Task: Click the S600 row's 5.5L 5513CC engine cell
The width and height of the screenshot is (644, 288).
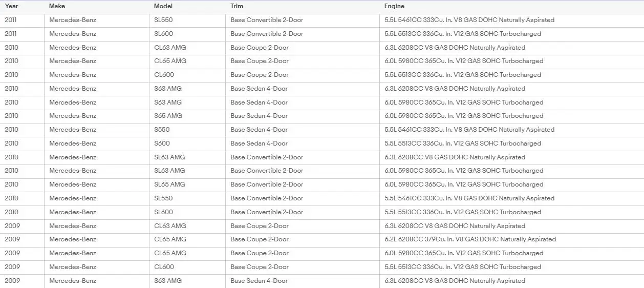Action: 512,144
